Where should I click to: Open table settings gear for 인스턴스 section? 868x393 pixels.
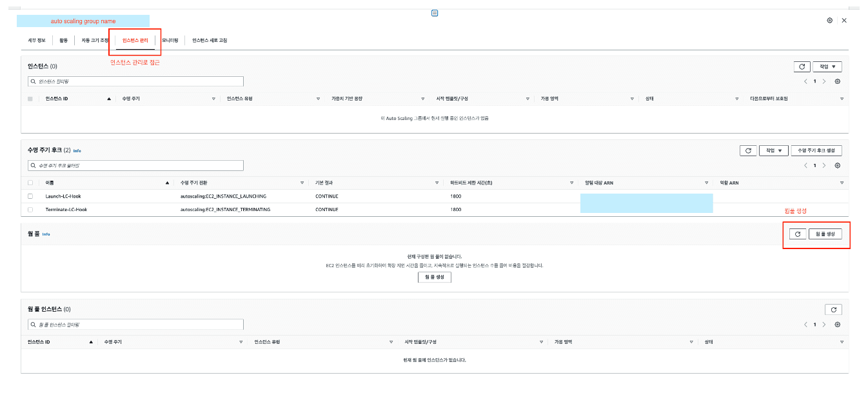[837, 81]
